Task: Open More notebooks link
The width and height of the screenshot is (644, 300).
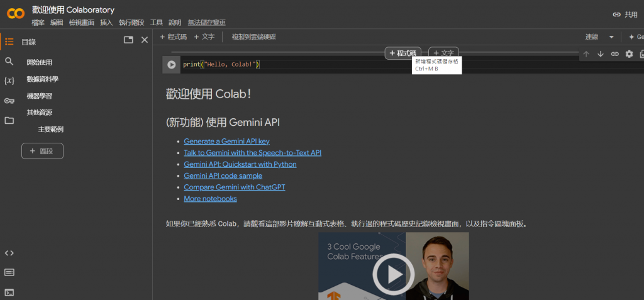Action: click(x=210, y=199)
